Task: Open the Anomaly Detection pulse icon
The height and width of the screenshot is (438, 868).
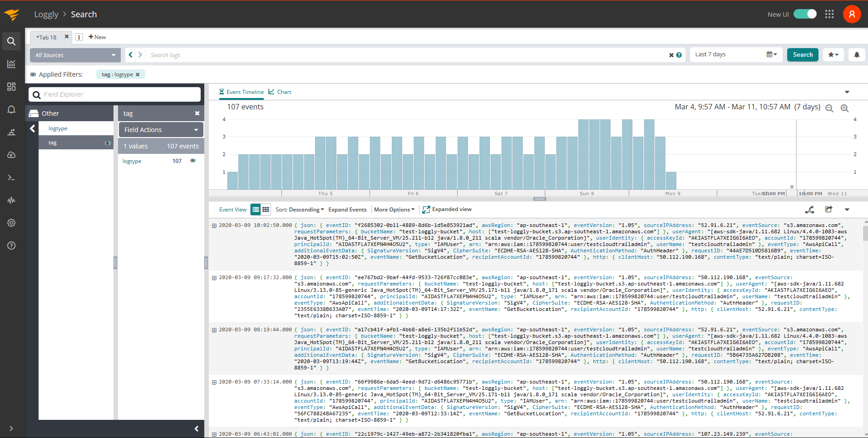Action: point(11,200)
